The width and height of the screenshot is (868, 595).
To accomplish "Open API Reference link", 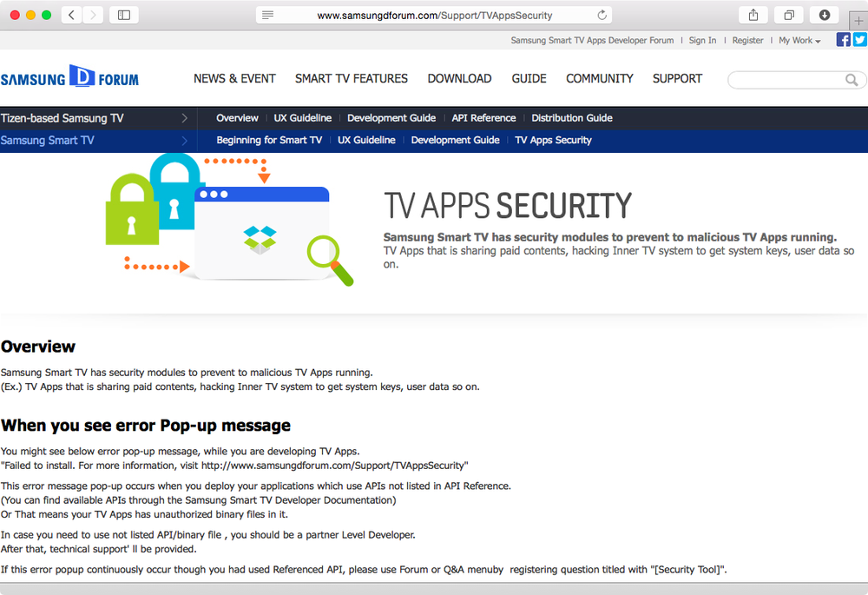I will click(483, 118).
